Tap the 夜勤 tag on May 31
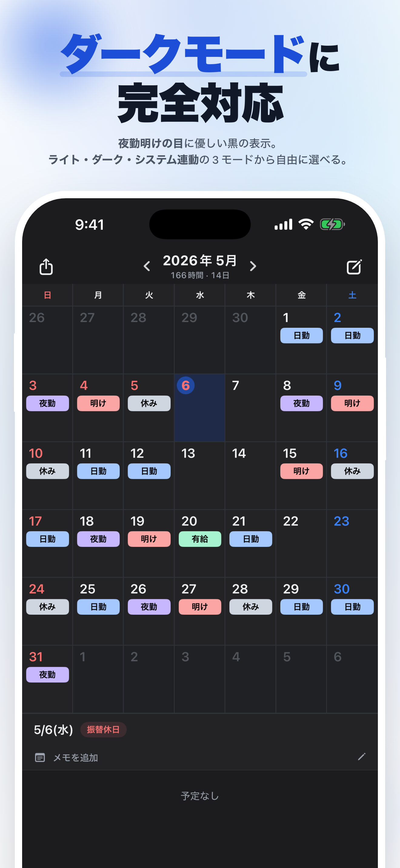This screenshot has height=868, width=400. [x=48, y=674]
